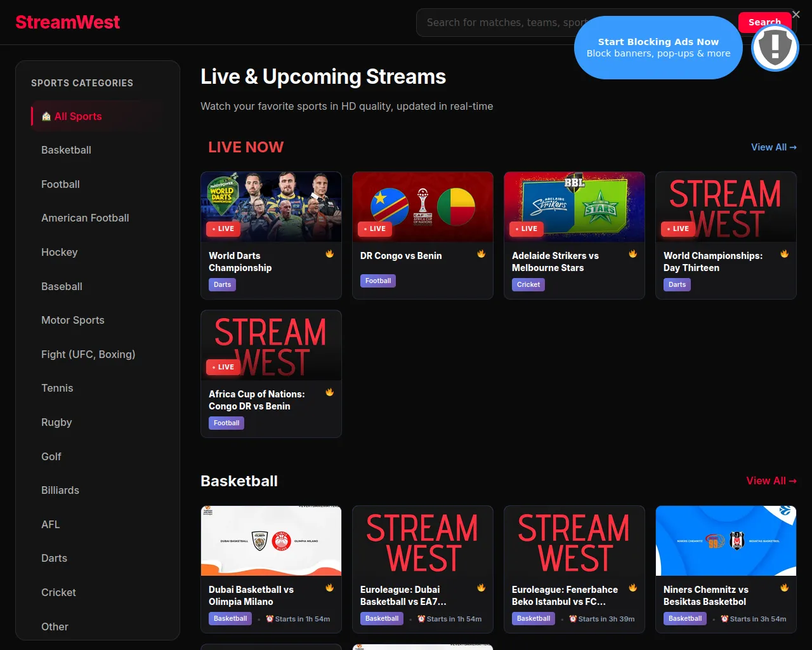Click flame icon on Adelaide Strikers vs Melbourne Stars
Screen dimensions: 812x650
pyautogui.click(x=633, y=254)
